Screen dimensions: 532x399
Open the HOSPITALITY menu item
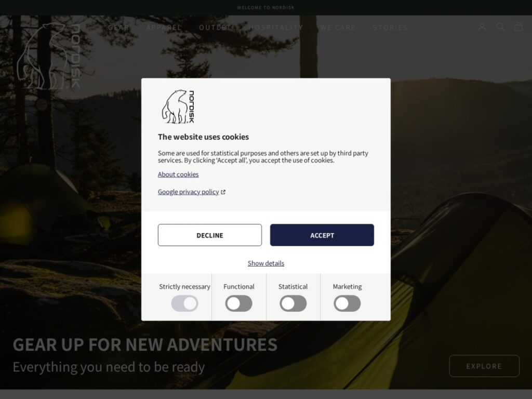tap(276, 28)
